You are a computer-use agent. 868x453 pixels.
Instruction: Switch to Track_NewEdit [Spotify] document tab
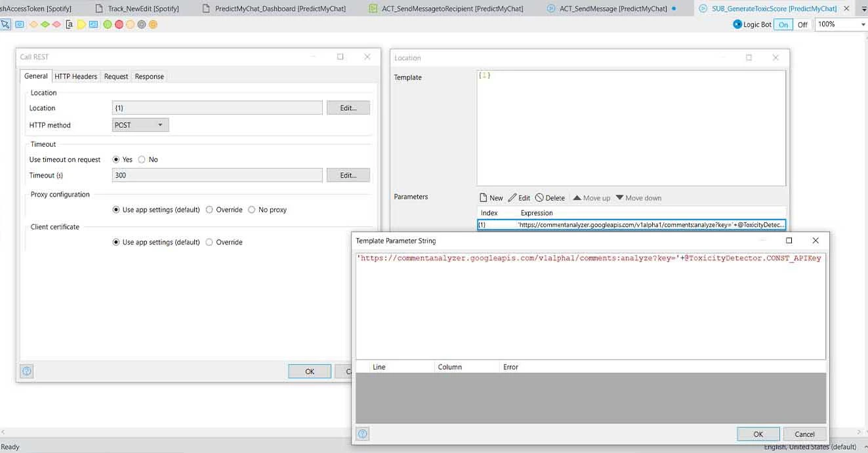click(x=137, y=9)
